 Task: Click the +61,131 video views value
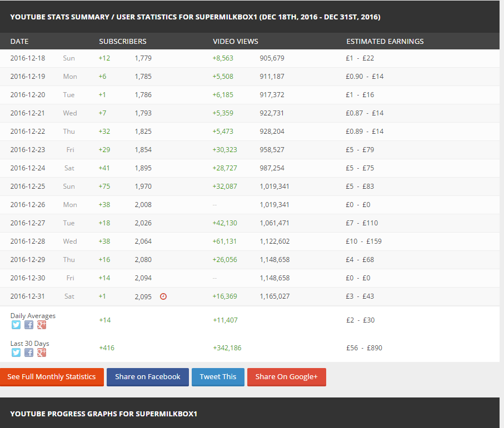click(224, 241)
